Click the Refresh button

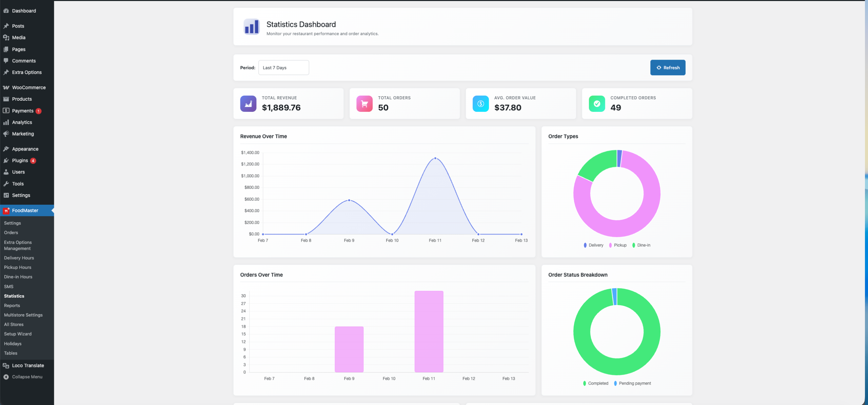pos(667,67)
